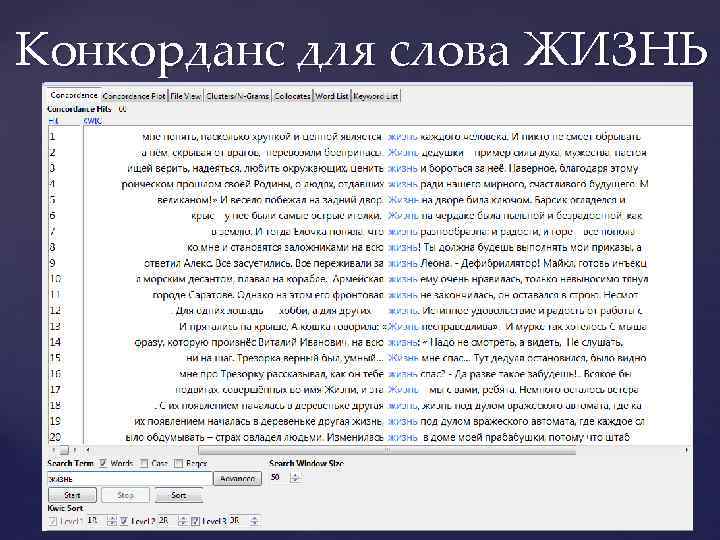Screen dimensions: 720x540
Task: Open the Collocates tab
Action: pos(292,96)
